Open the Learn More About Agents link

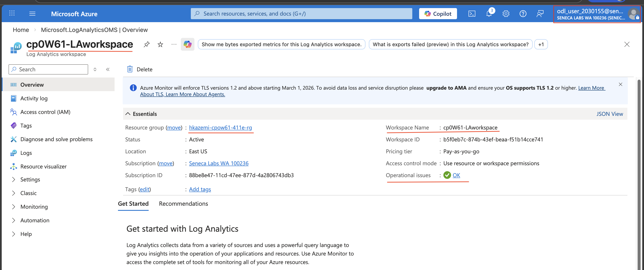tap(195, 94)
